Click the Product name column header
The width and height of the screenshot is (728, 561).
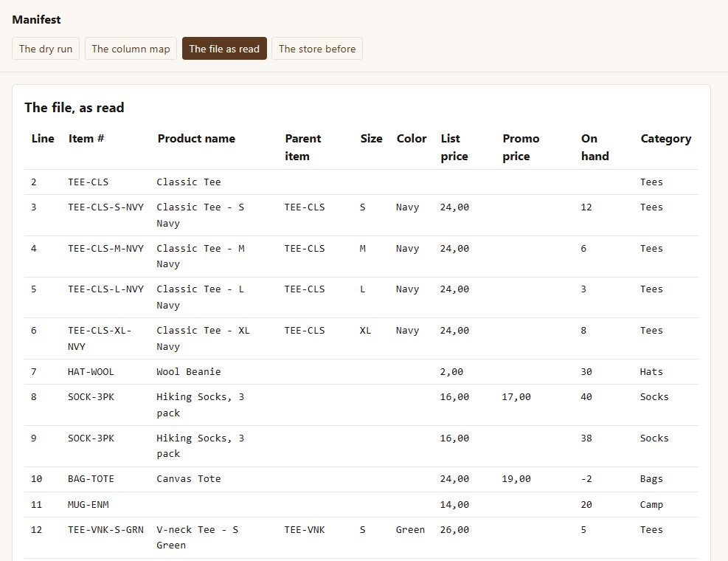tap(196, 139)
